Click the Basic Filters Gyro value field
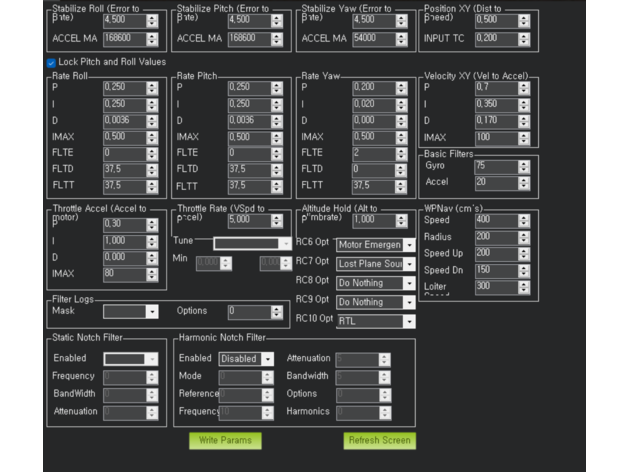This screenshot has height=472, width=628. (495, 166)
